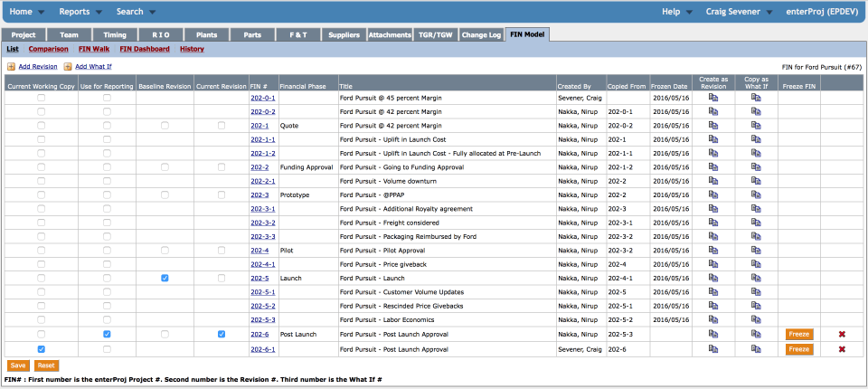The width and height of the screenshot is (868, 389).
Task: Open the Suppliers tab
Action: point(344,34)
